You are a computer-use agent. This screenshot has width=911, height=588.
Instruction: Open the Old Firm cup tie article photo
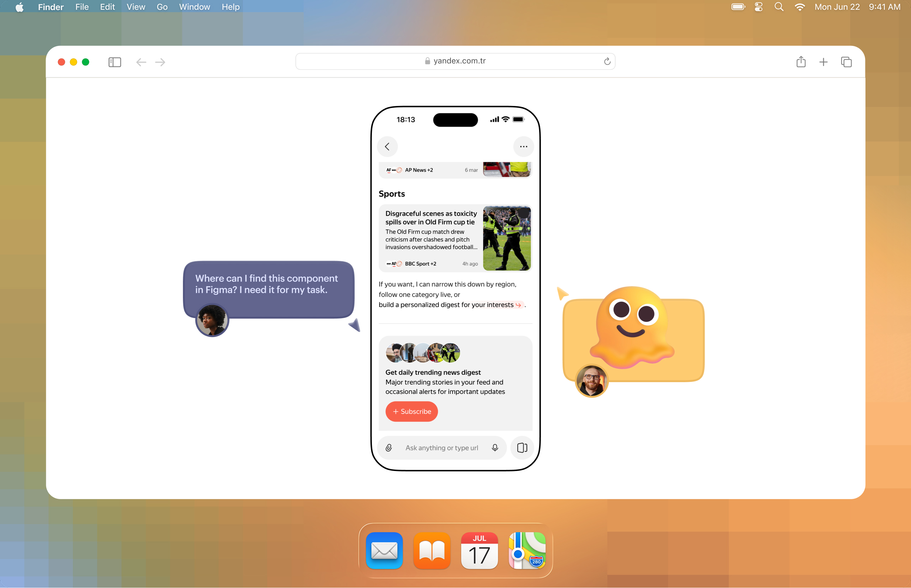pyautogui.click(x=507, y=238)
